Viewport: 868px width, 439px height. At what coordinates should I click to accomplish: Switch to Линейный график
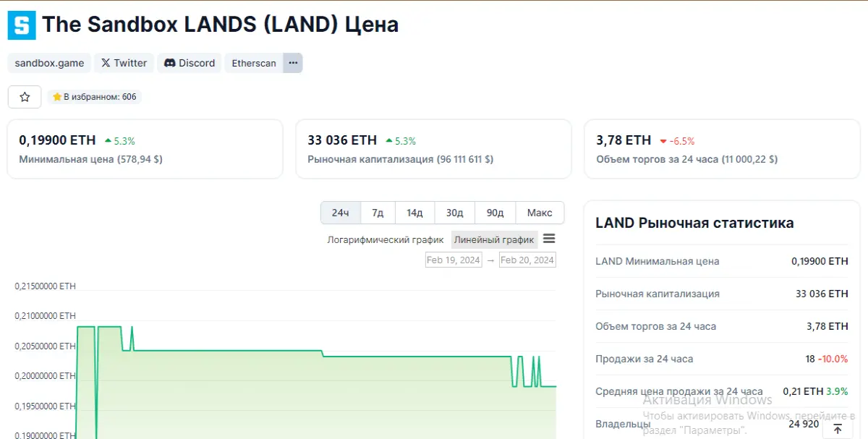(494, 239)
